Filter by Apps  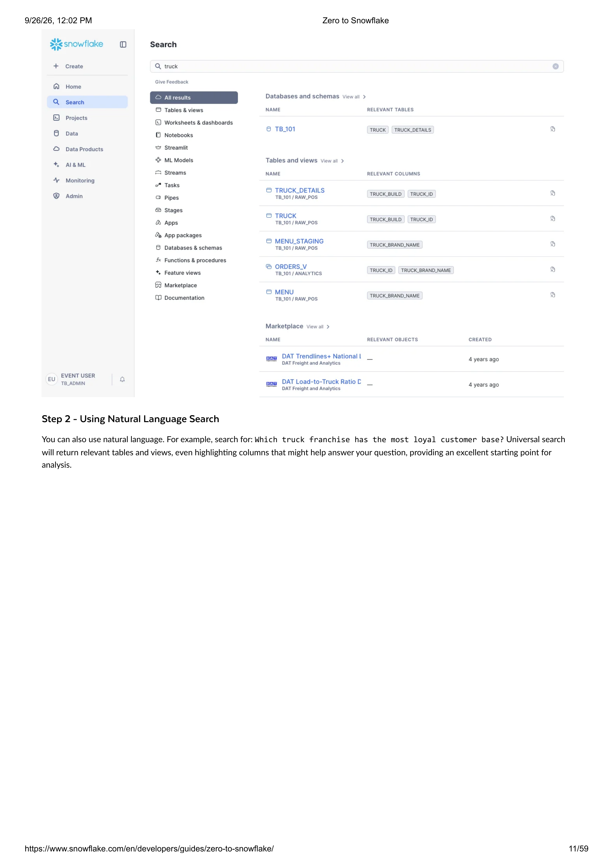pyautogui.click(x=194, y=223)
